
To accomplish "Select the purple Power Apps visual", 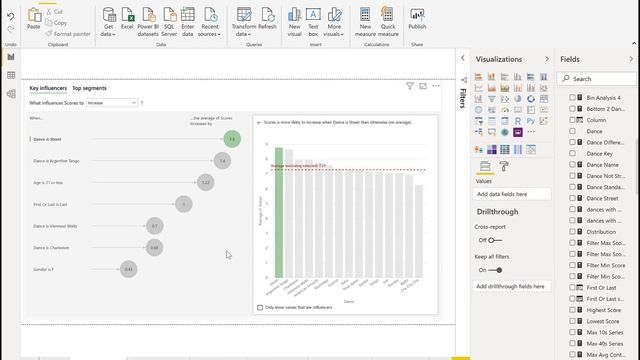I will 518,132.
